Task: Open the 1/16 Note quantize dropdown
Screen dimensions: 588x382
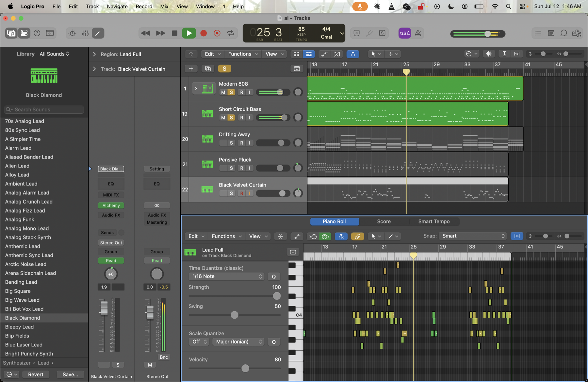Action: pos(226,276)
